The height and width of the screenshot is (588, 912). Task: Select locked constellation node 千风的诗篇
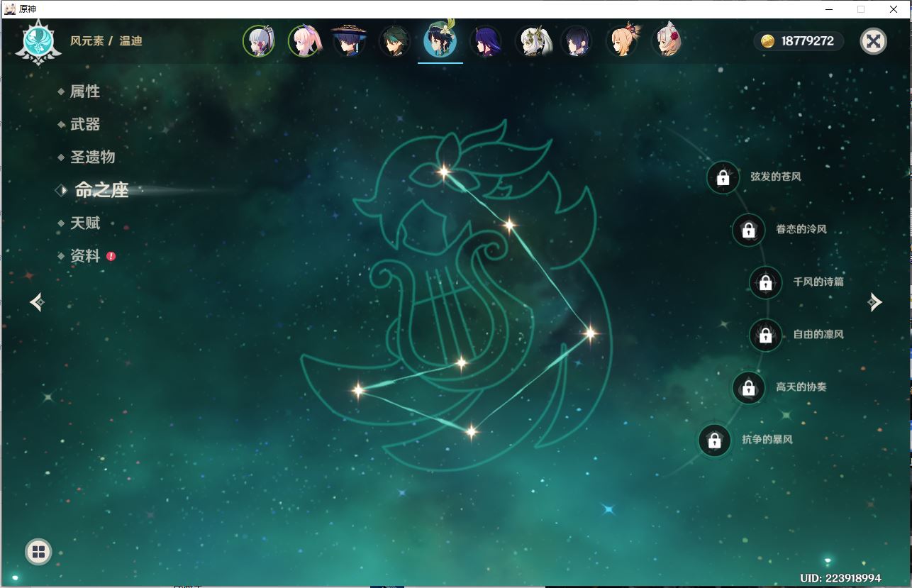766,282
